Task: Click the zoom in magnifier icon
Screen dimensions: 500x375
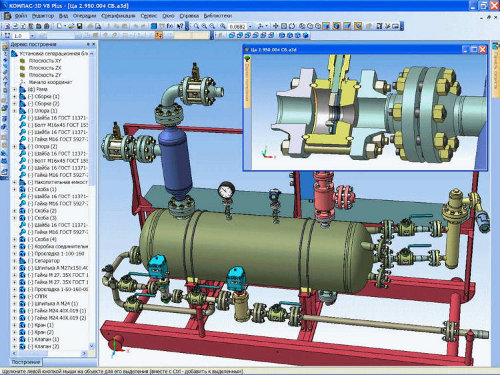Action: point(204,26)
